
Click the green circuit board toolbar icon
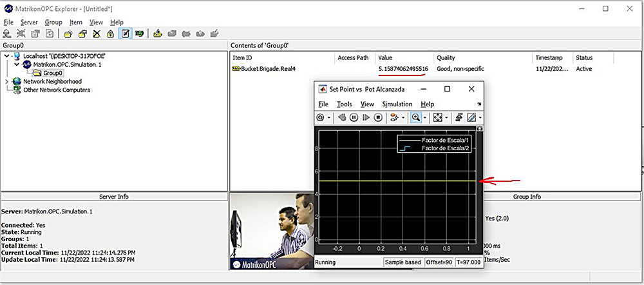coord(139,34)
